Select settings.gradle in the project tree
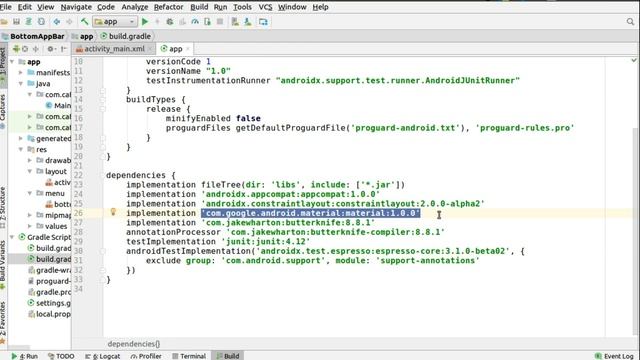 pos(49,303)
